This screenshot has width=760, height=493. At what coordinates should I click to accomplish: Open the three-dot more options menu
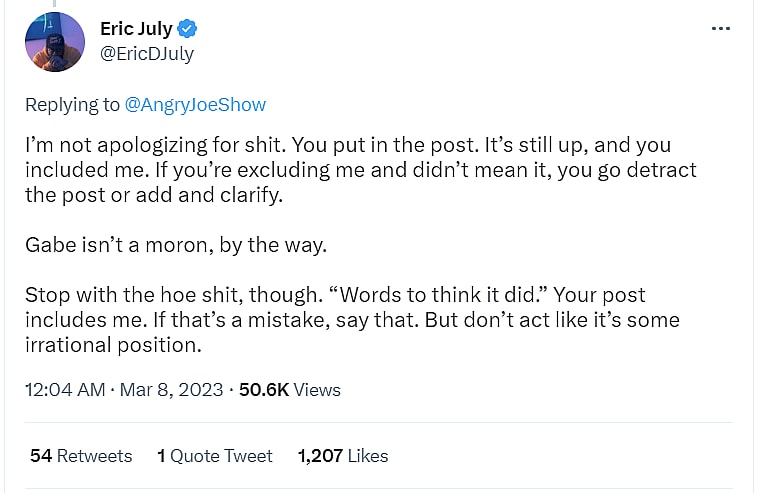[x=720, y=29]
